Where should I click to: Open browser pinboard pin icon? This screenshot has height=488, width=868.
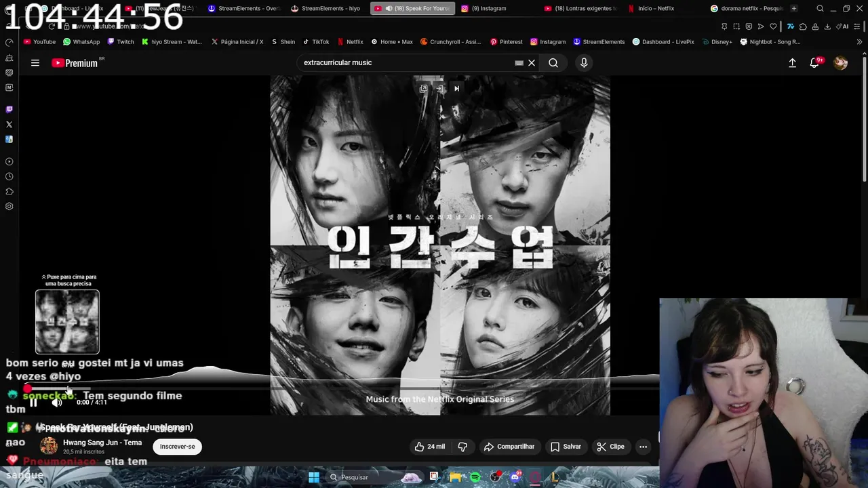(724, 26)
